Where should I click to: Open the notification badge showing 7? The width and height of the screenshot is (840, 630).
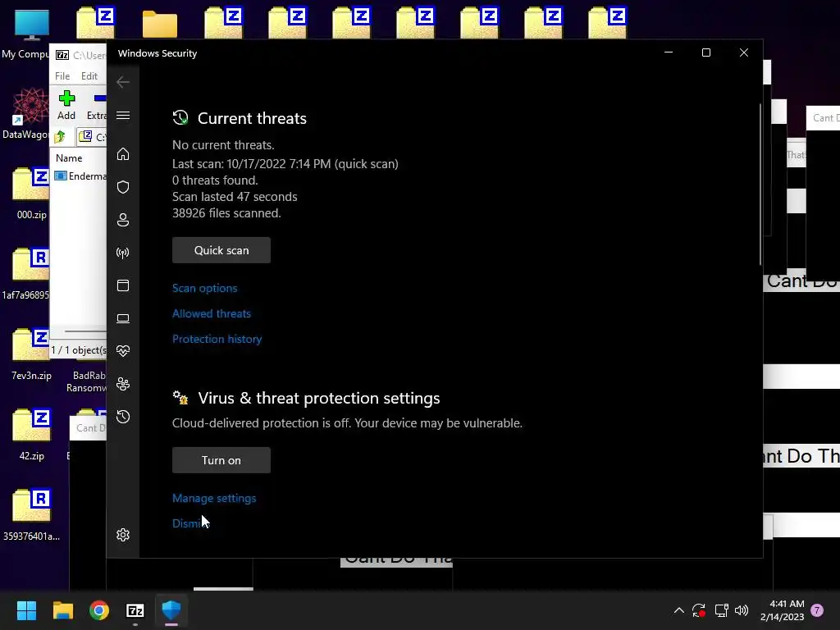click(x=817, y=610)
